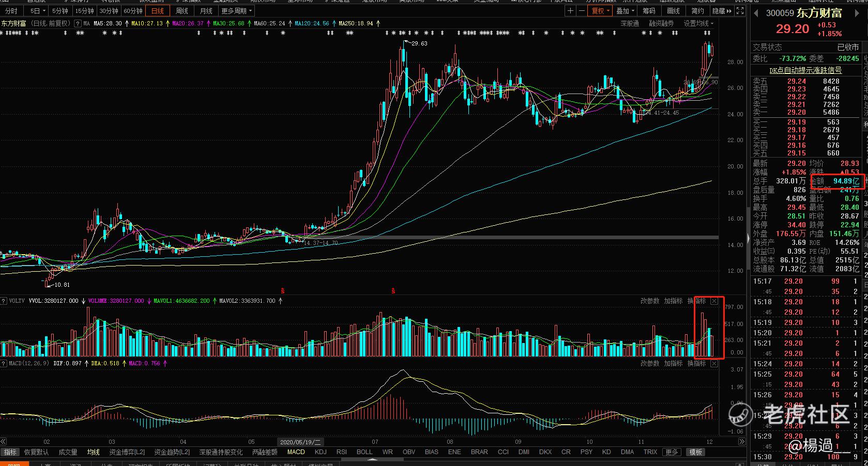Switch to 简约 simple mode
The height and width of the screenshot is (466, 868).
pyautogui.click(x=697, y=11)
